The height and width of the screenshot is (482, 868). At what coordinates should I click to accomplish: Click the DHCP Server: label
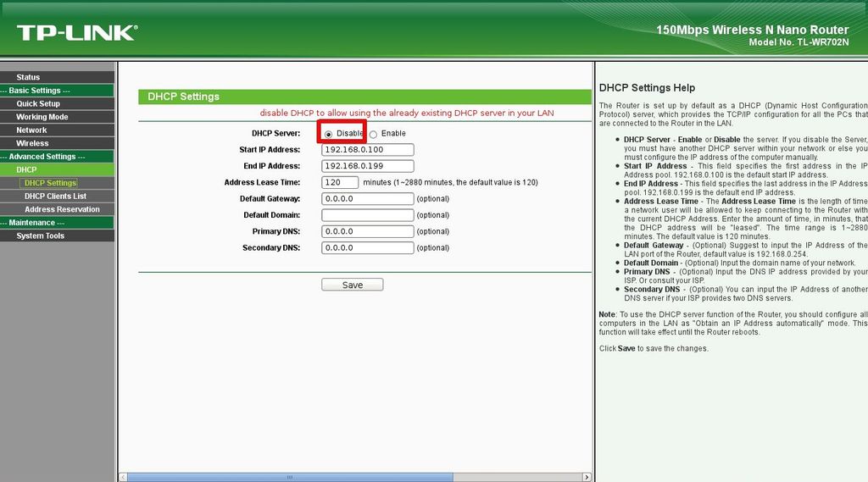275,133
